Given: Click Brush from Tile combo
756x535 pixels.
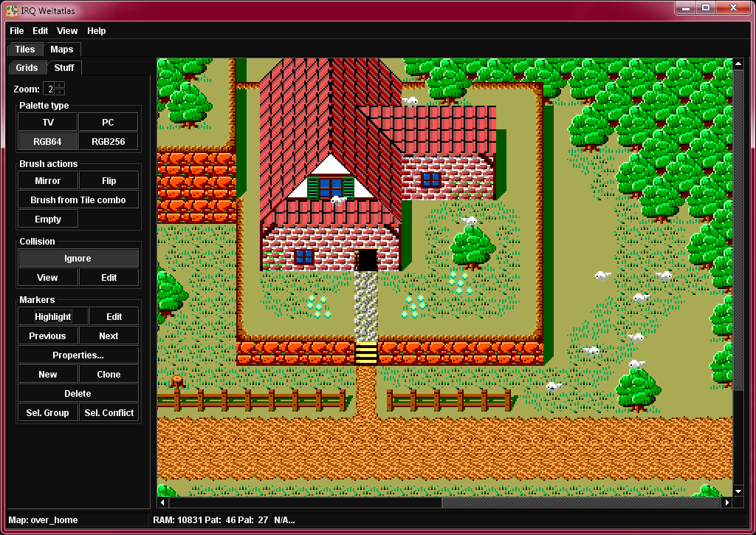Looking at the screenshot, I should [x=78, y=200].
